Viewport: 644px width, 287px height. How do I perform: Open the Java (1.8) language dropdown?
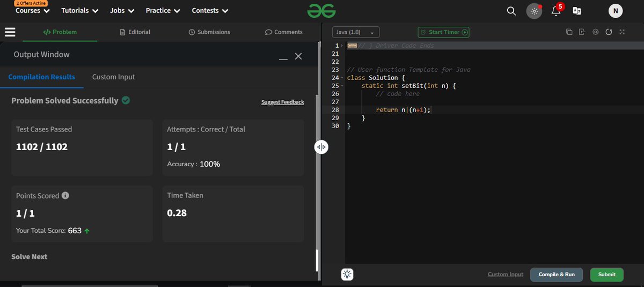[356, 32]
